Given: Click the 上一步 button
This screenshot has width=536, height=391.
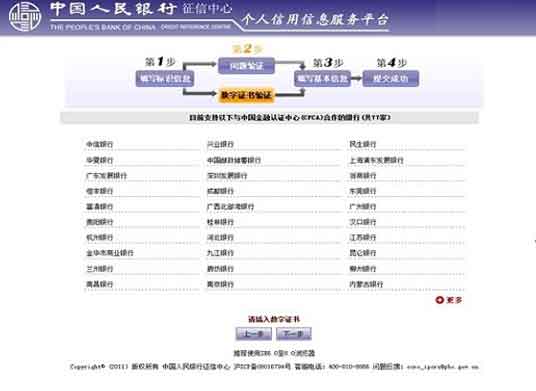Looking at the screenshot, I should [x=254, y=334].
